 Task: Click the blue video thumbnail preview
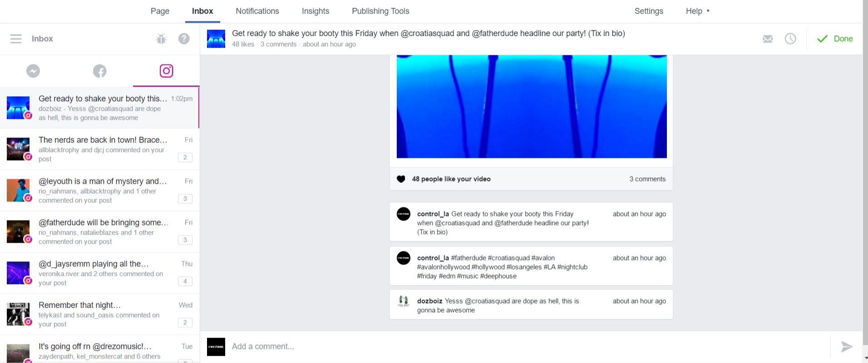pos(532,107)
